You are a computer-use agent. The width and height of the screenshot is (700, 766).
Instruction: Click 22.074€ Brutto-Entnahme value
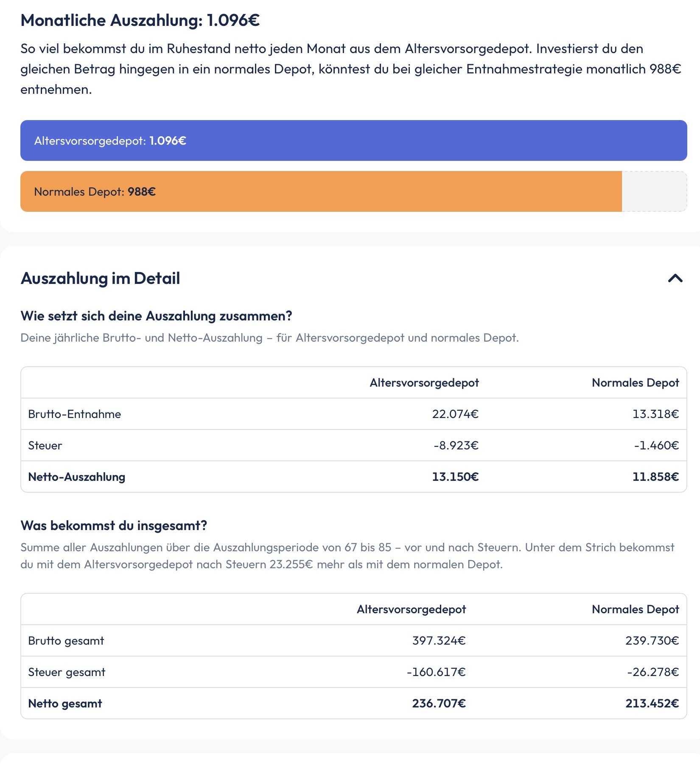tap(455, 414)
